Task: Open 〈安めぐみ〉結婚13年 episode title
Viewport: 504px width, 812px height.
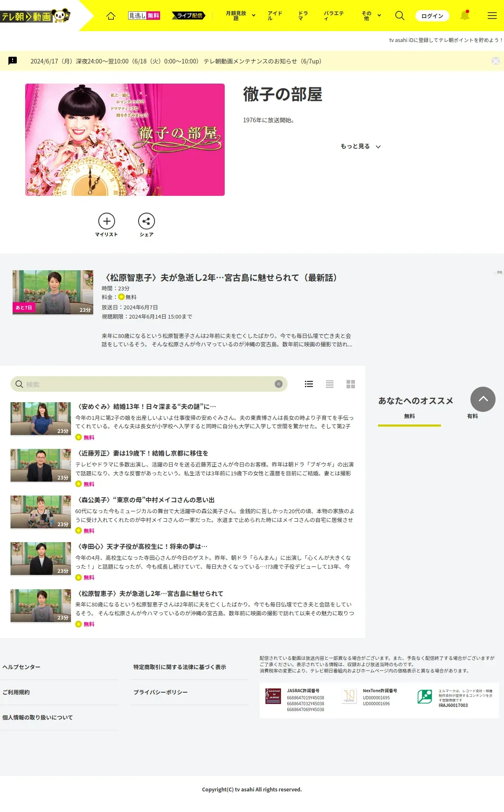Action: (x=146, y=407)
